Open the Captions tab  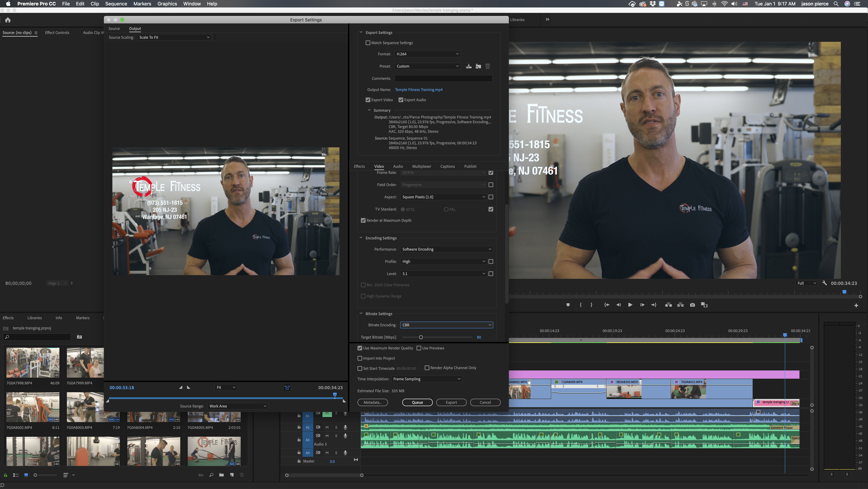click(447, 167)
